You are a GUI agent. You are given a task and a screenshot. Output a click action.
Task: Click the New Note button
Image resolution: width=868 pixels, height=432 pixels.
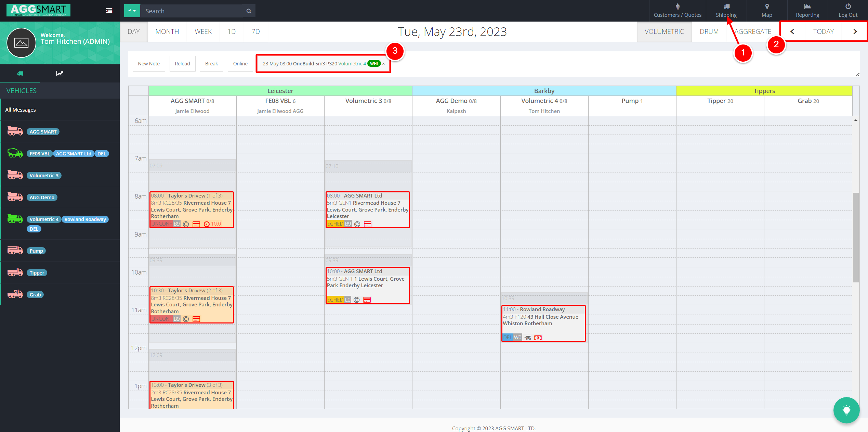[x=149, y=64]
